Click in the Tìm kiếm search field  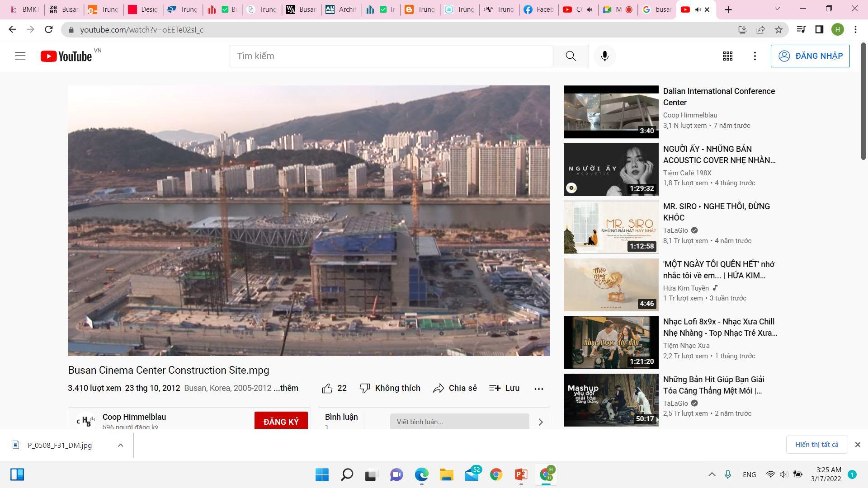tap(391, 56)
